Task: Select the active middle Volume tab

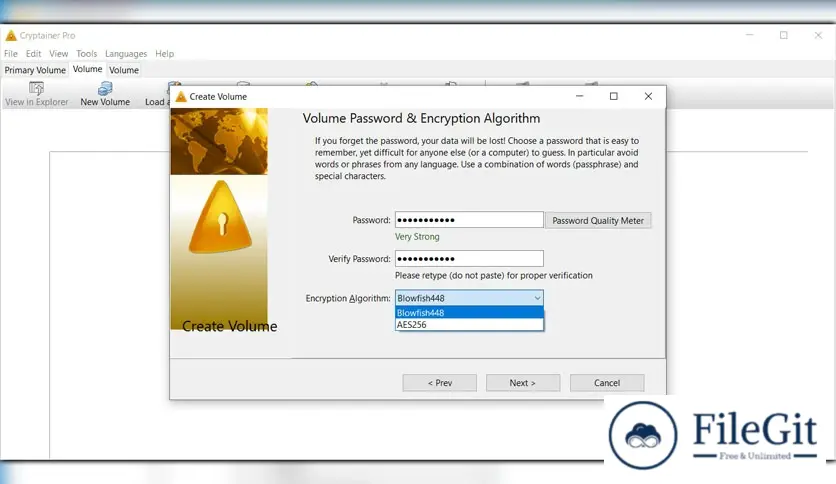Action: pyautogui.click(x=87, y=69)
